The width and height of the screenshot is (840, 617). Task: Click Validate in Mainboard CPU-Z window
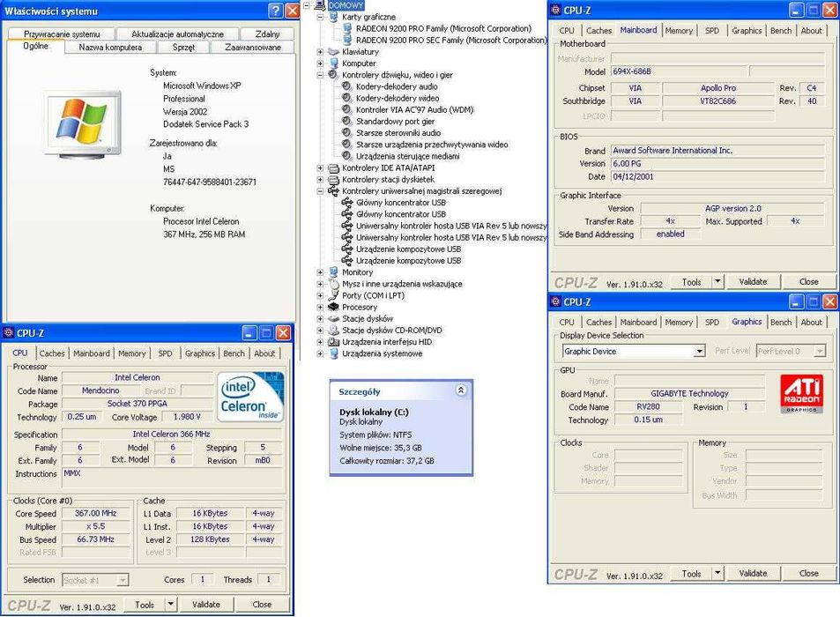(x=753, y=281)
